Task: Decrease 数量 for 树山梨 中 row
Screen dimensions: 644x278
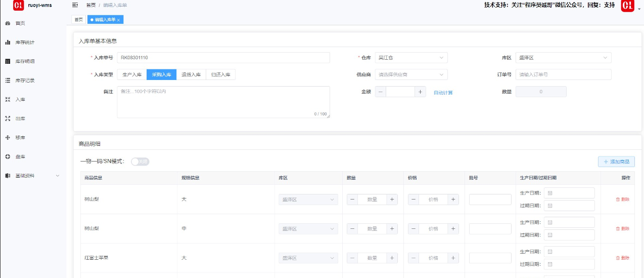Action: tap(352, 229)
